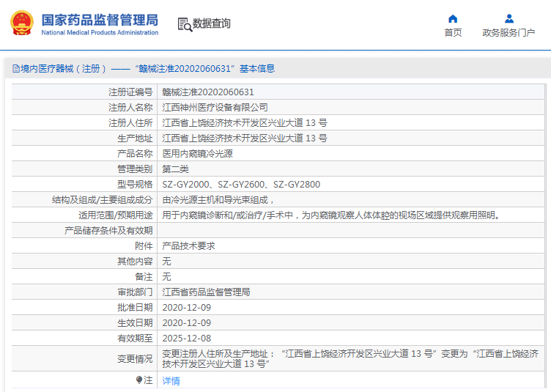Click the 型号规格 label
Screen dimensions: 551x392
[135, 185]
